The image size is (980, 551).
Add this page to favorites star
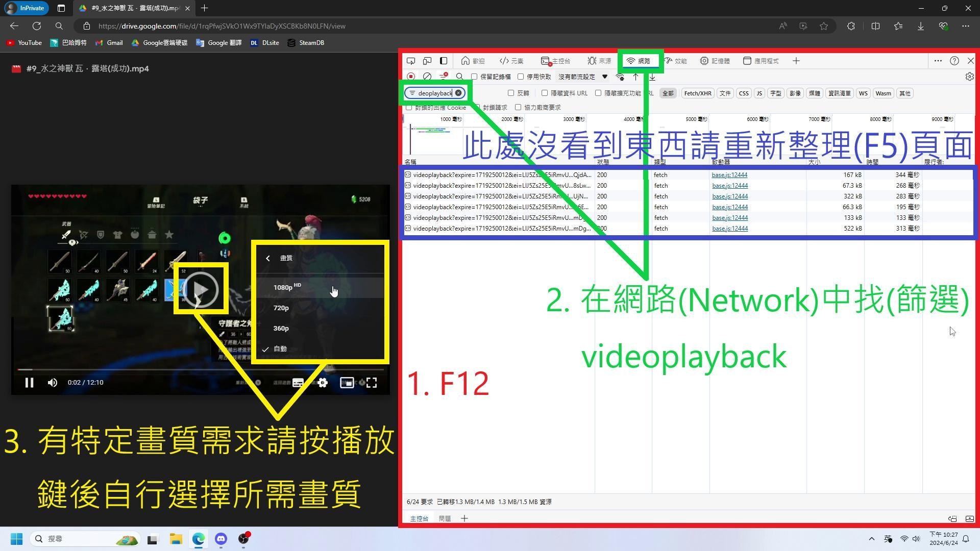tap(824, 26)
